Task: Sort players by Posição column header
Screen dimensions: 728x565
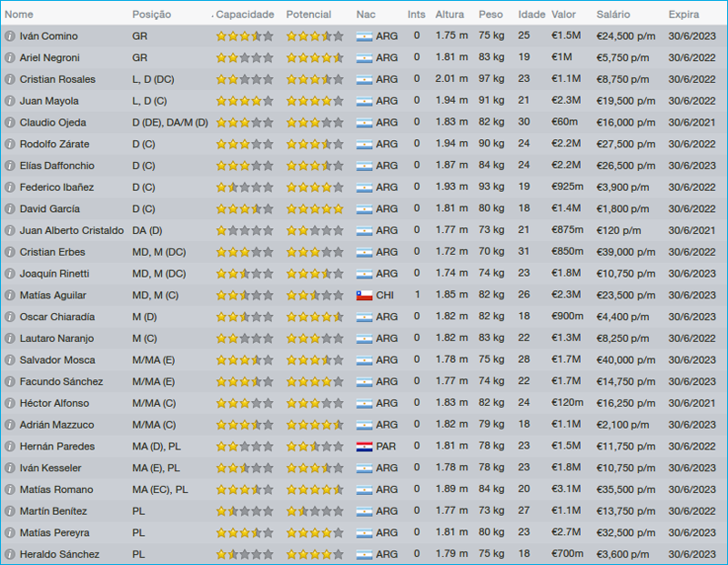Action: pyautogui.click(x=151, y=15)
